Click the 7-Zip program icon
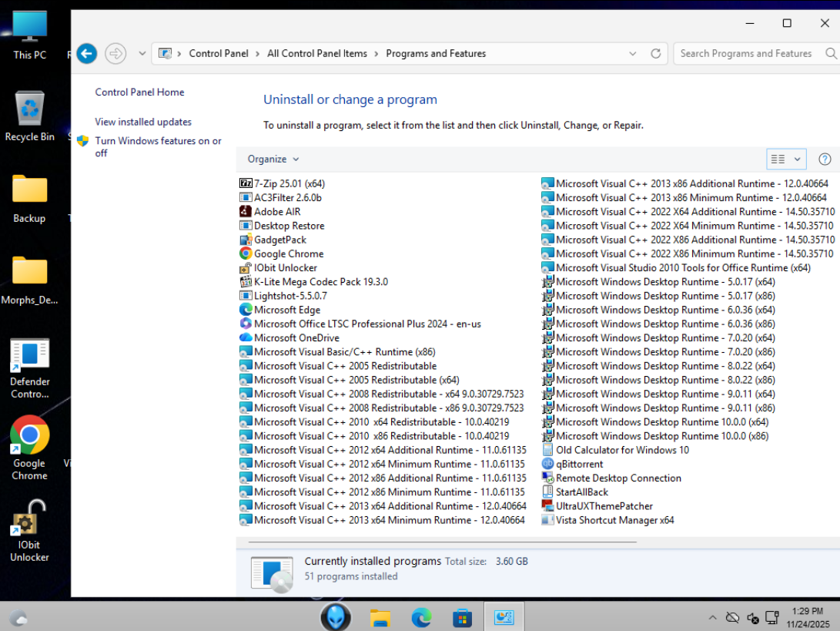The height and width of the screenshot is (631, 840). [x=246, y=183]
